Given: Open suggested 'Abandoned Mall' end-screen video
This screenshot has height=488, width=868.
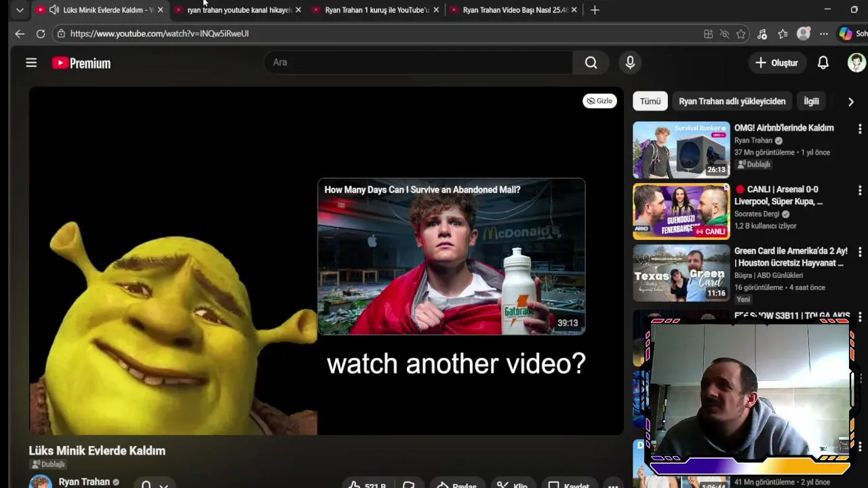Looking at the screenshot, I should (451, 257).
